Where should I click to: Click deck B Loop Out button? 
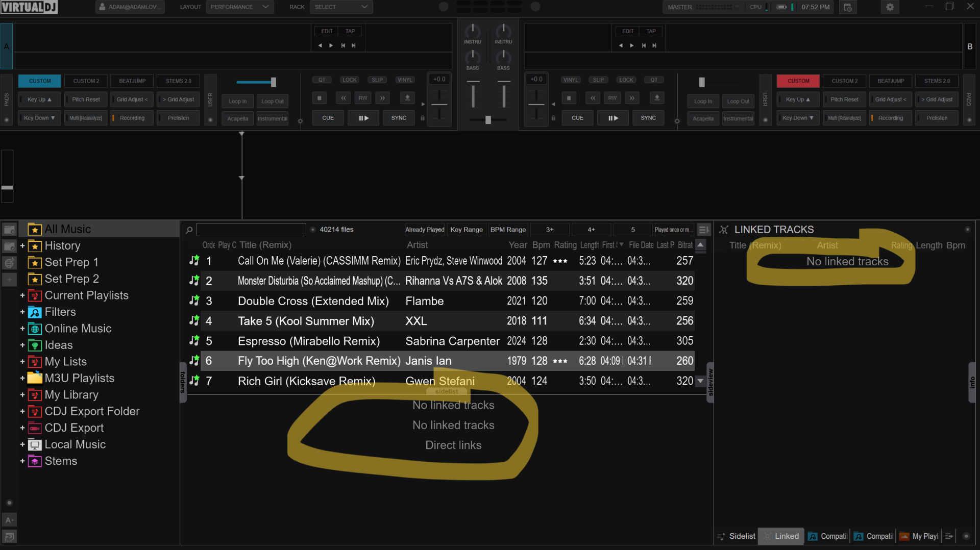pyautogui.click(x=738, y=101)
